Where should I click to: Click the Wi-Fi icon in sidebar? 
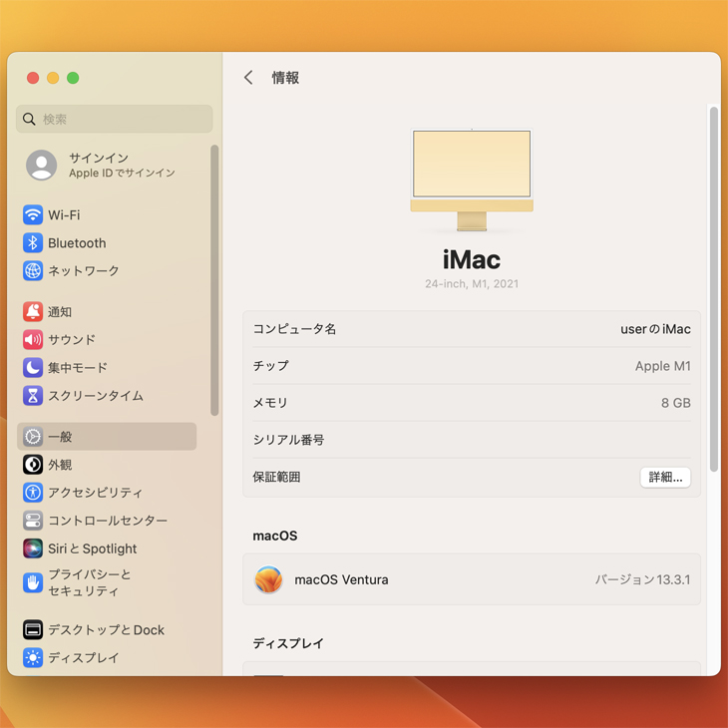33,215
